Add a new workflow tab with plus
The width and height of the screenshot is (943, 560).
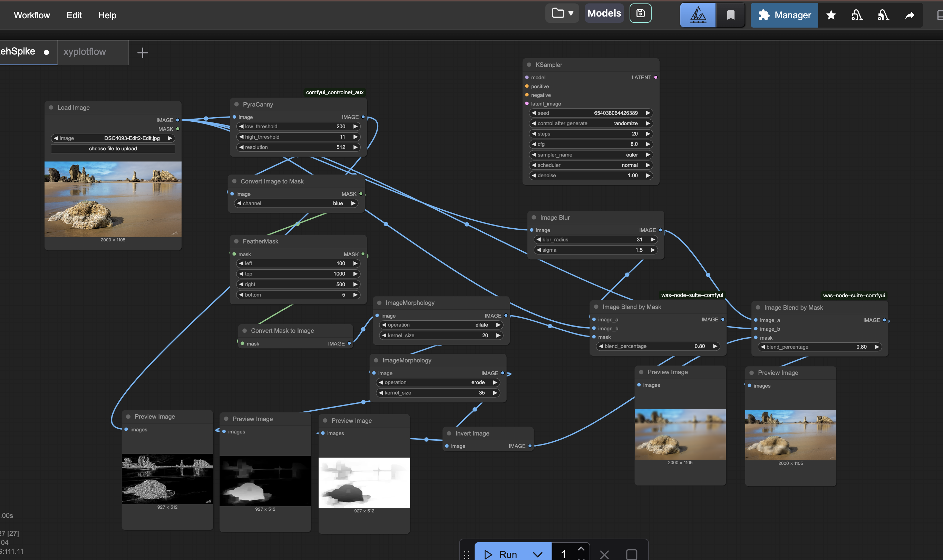(x=142, y=52)
